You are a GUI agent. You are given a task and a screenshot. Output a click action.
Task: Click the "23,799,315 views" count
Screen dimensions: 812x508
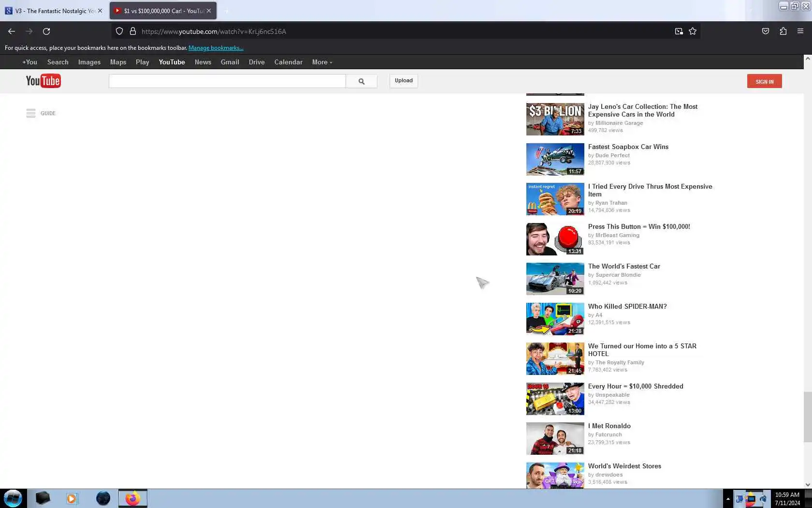coord(609,442)
